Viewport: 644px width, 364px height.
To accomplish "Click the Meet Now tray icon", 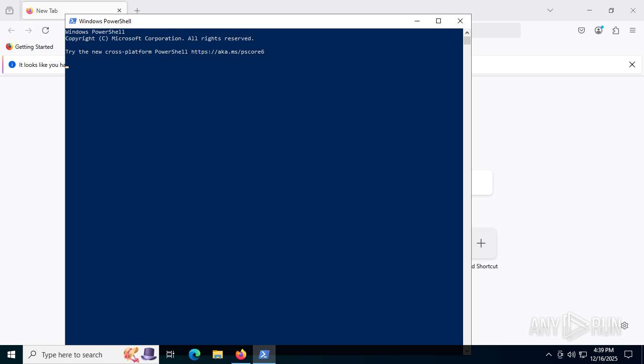I will [x=560, y=355].
